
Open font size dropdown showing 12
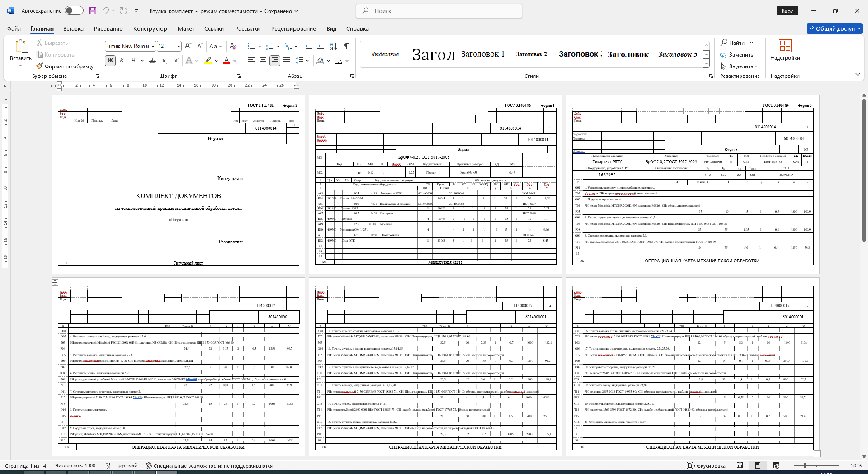(x=179, y=46)
